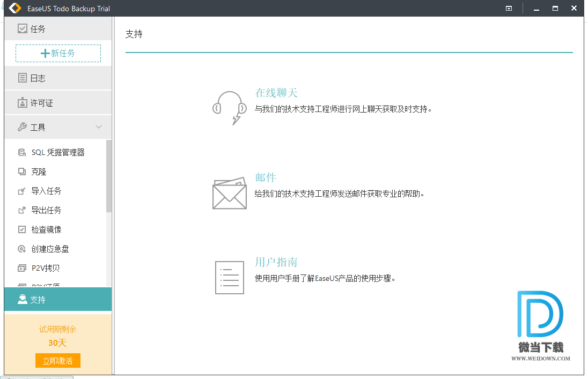588x379 pixels.
Task: Create a new task with 新任务 button
Action: click(58, 53)
